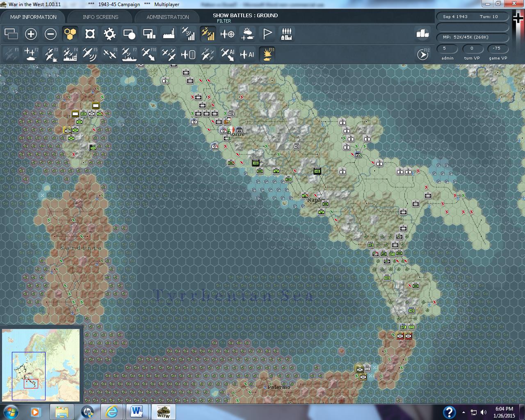
Task: Click the gear cog toolbar icon
Action: click(110, 34)
